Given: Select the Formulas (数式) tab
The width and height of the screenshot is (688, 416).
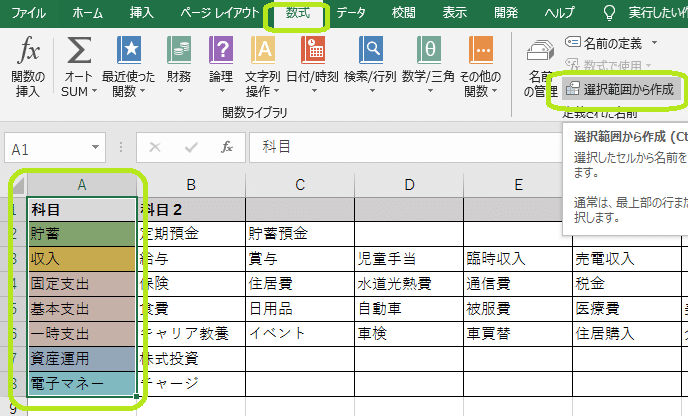Looking at the screenshot, I should [x=298, y=13].
